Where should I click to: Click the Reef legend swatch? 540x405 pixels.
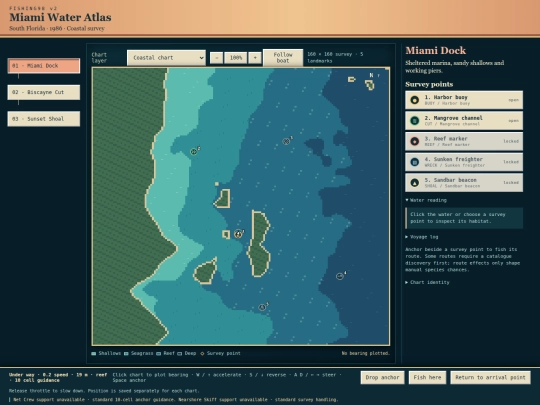point(158,354)
